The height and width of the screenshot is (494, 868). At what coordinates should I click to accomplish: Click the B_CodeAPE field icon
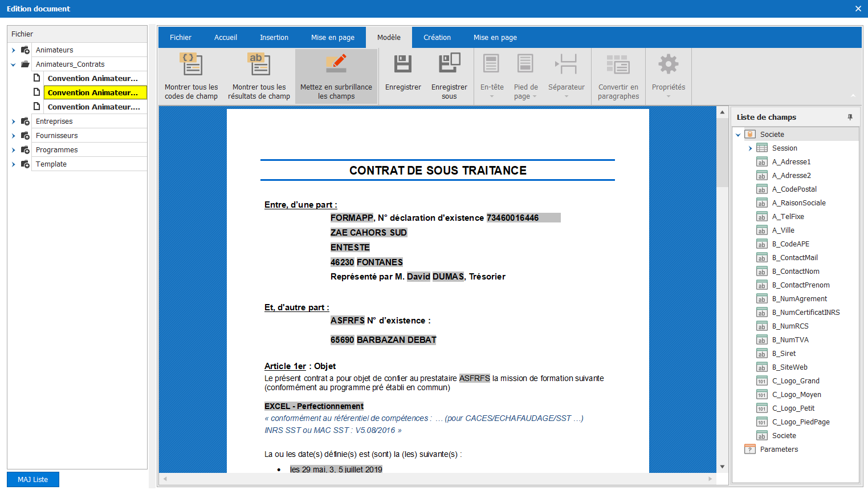tap(762, 244)
